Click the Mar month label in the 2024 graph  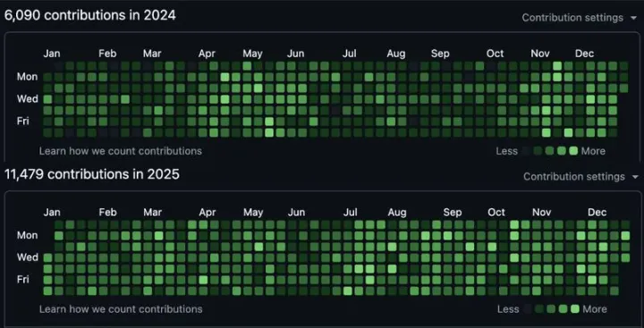point(152,54)
